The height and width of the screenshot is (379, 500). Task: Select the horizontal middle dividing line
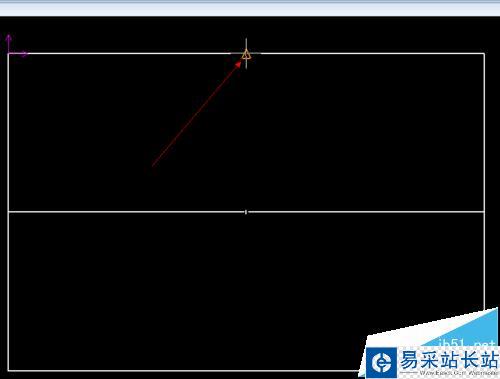click(x=246, y=212)
